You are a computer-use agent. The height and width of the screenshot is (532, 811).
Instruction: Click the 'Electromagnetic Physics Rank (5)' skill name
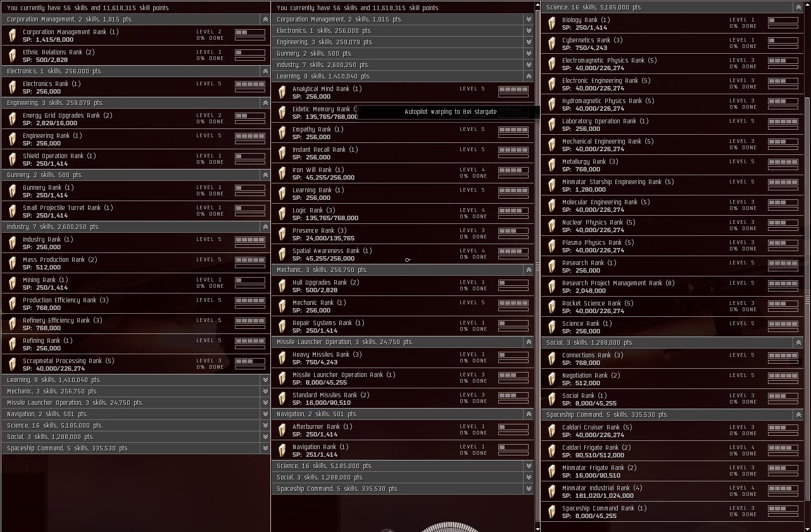(x=610, y=61)
